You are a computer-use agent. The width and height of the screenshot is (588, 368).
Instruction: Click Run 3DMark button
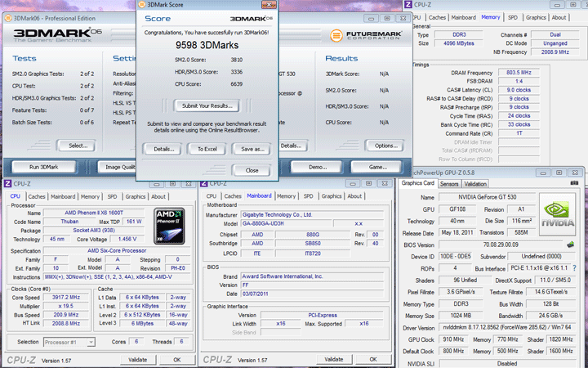44,167
